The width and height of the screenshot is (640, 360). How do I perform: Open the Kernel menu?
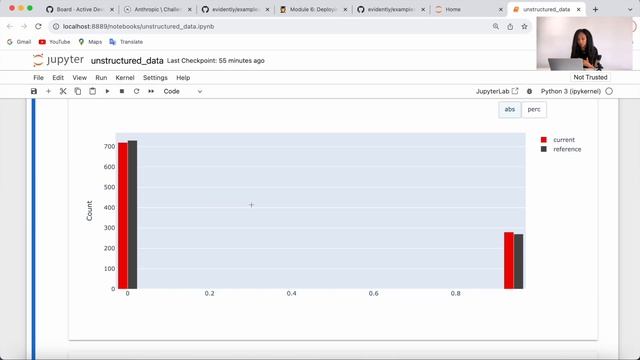coord(125,78)
